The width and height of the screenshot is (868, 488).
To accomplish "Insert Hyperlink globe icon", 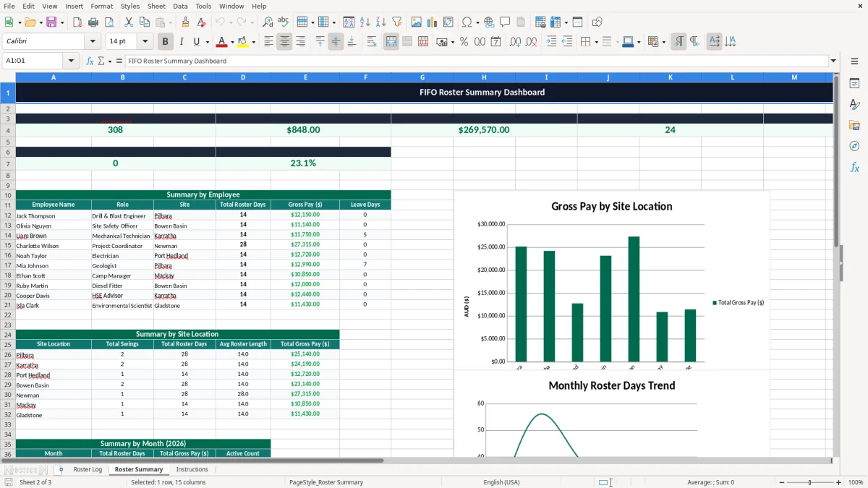I will [x=489, y=22].
